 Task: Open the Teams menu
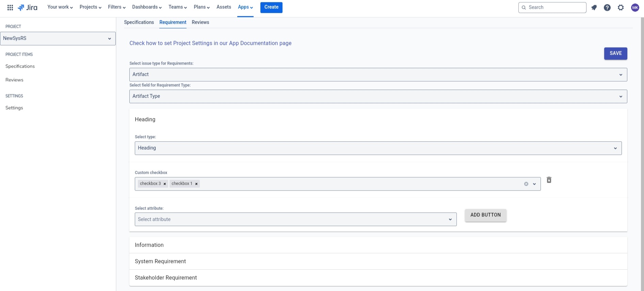coord(178,7)
